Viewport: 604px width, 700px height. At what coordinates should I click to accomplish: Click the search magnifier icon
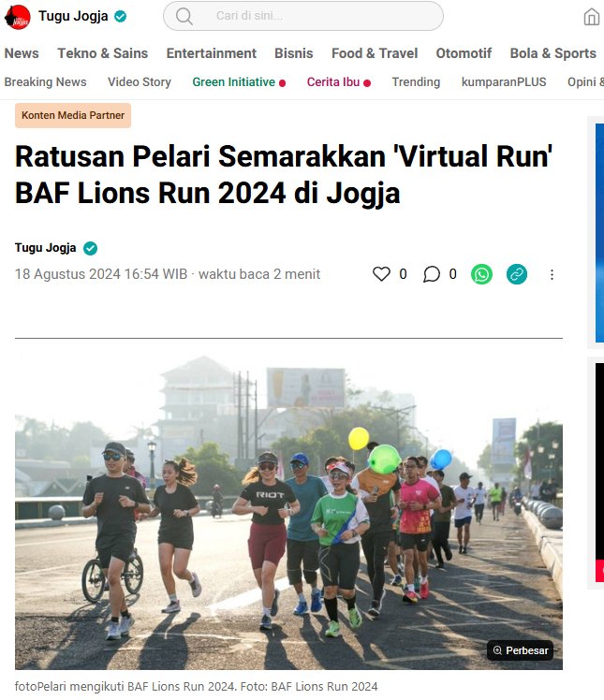coord(184,16)
